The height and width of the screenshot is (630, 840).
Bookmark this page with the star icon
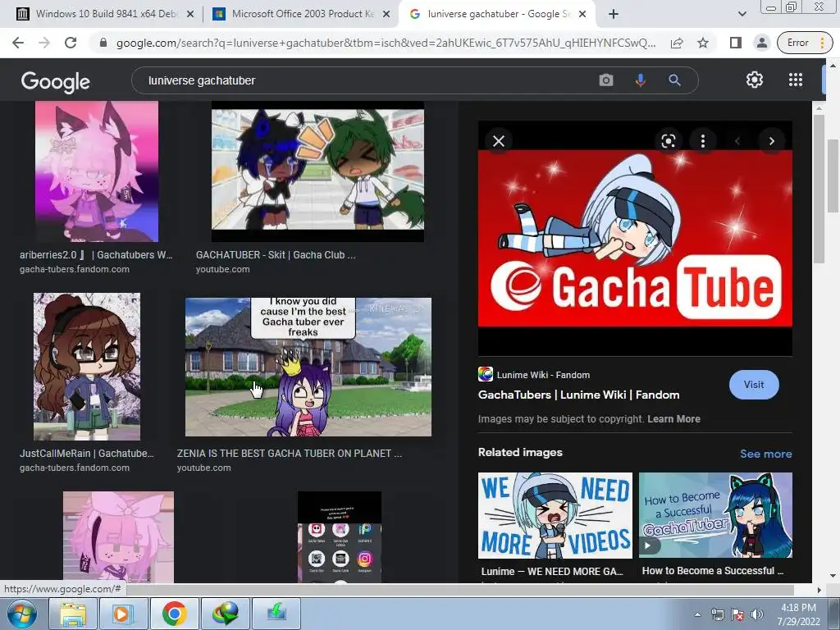[703, 43]
